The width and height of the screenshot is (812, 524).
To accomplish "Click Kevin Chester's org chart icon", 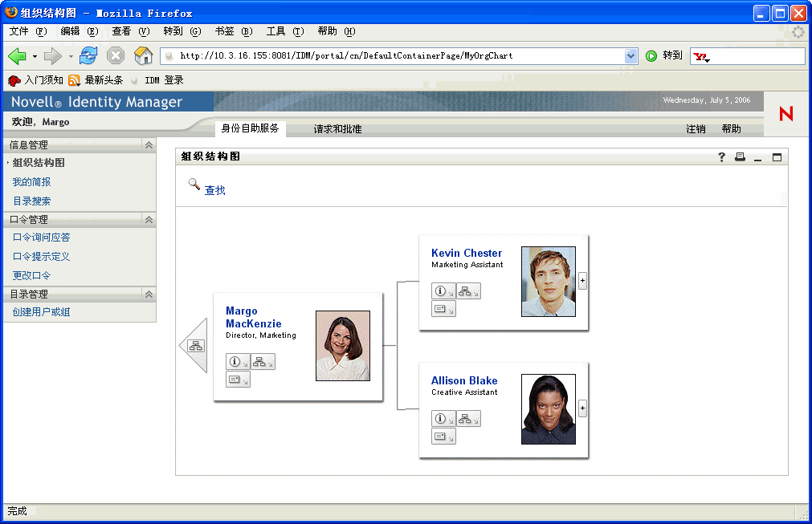I will 468,290.
